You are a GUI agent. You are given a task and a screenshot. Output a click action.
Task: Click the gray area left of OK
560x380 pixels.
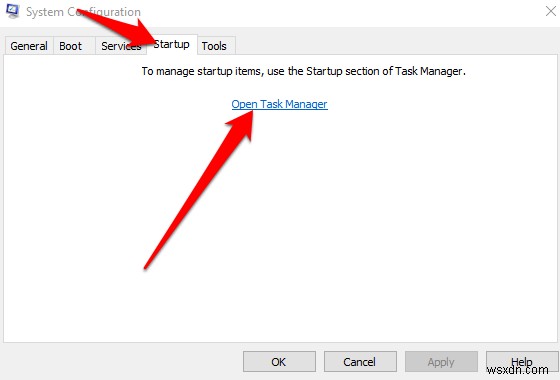click(121, 362)
